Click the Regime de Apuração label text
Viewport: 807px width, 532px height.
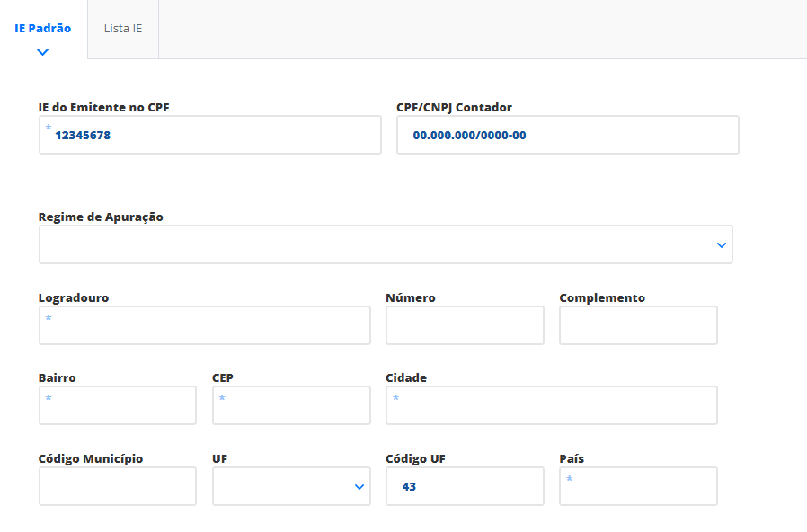coord(101,217)
